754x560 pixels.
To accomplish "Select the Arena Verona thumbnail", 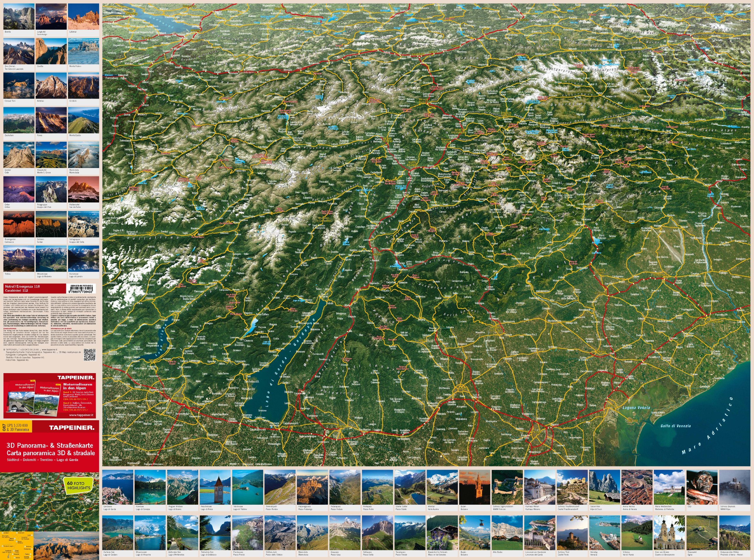I will click(x=637, y=487).
